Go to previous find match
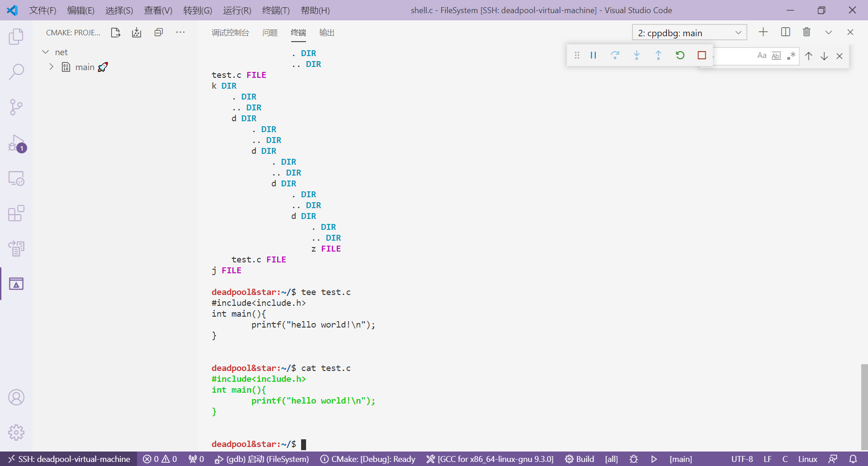 click(x=809, y=56)
